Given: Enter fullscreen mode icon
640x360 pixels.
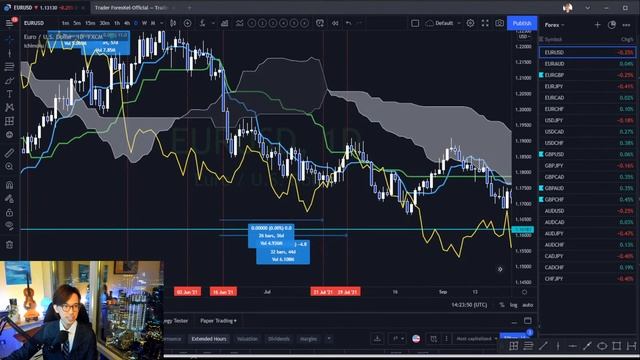Looking at the screenshot, I should point(485,23).
